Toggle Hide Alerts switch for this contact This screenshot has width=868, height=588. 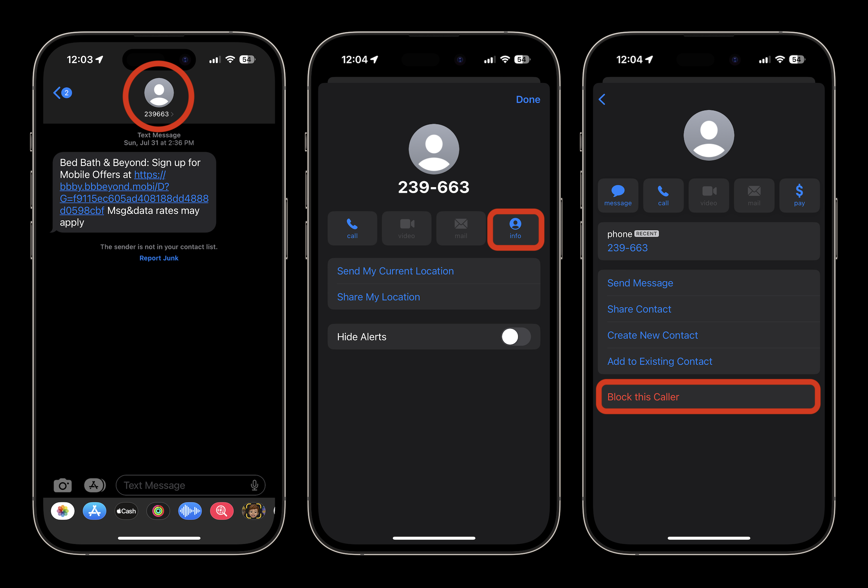coord(514,337)
